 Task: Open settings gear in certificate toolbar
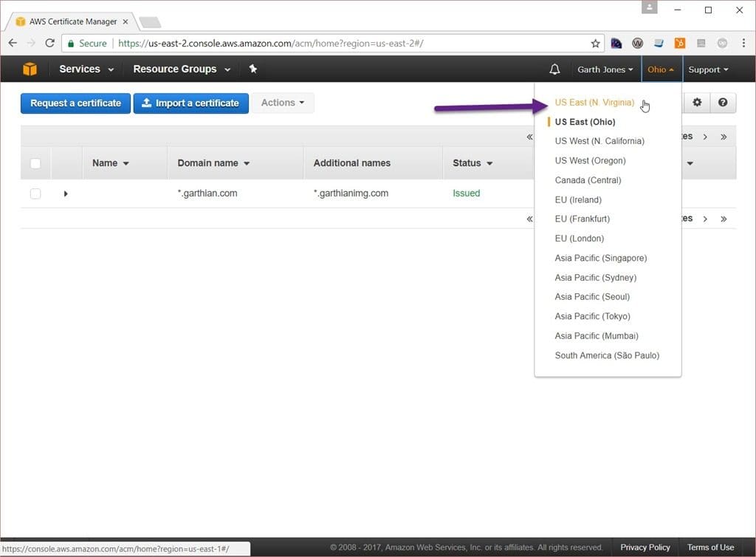[697, 102]
